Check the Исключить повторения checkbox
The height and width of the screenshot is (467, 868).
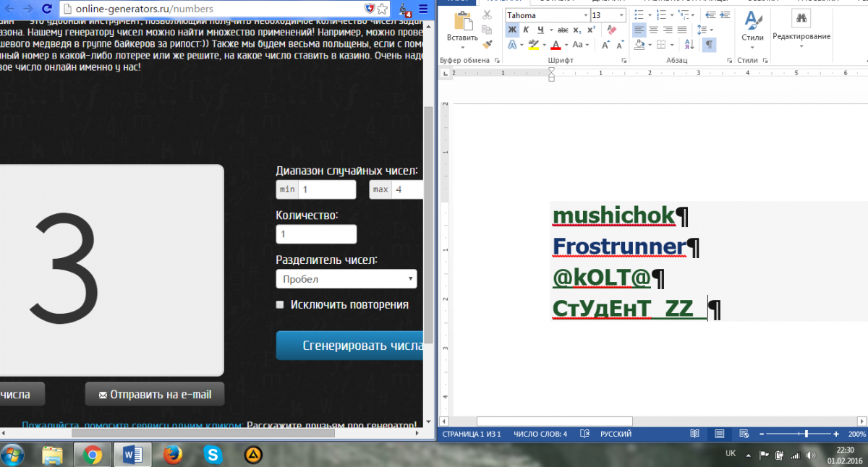[280, 304]
